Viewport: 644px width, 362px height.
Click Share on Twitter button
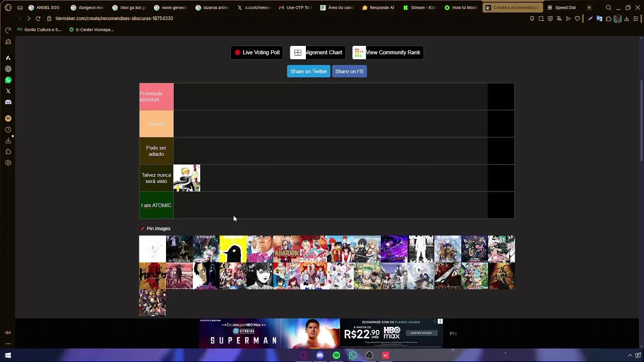pyautogui.click(x=308, y=71)
